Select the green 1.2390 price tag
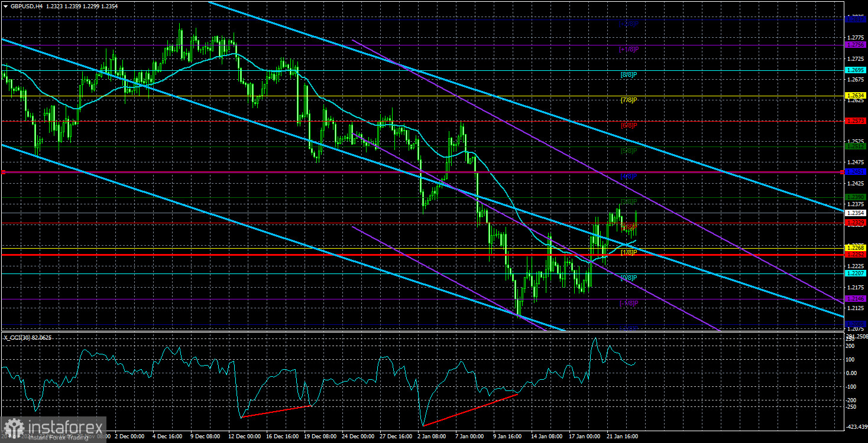 (856, 197)
